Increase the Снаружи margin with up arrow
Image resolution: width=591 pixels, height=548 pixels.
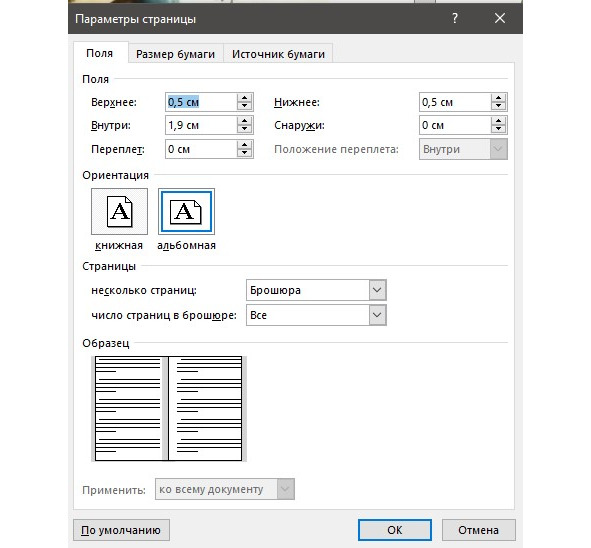499,121
